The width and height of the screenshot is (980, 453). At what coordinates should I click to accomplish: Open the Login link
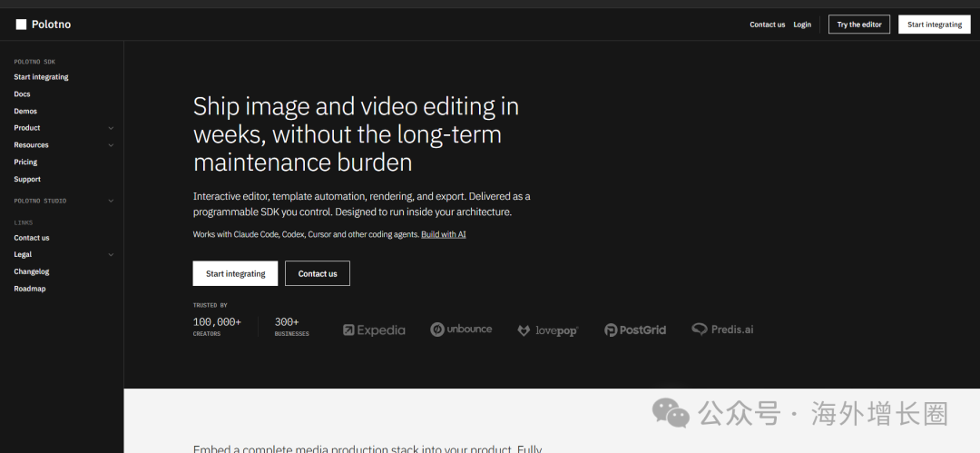pyautogui.click(x=802, y=25)
